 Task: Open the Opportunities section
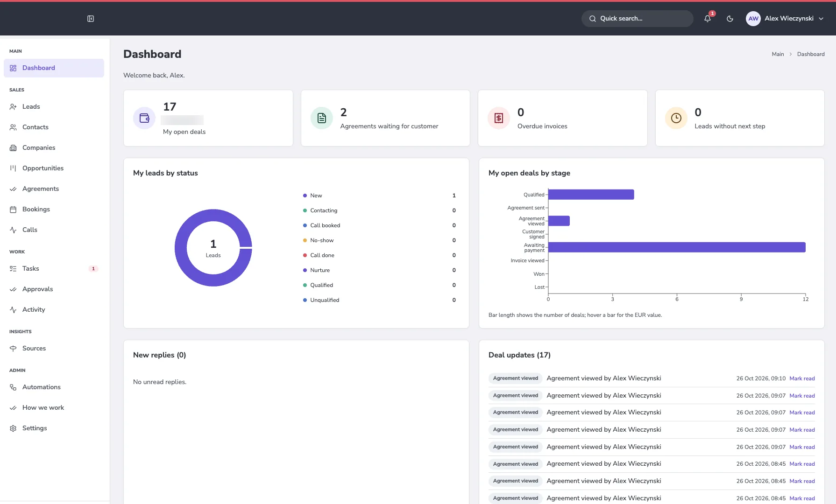click(54, 168)
